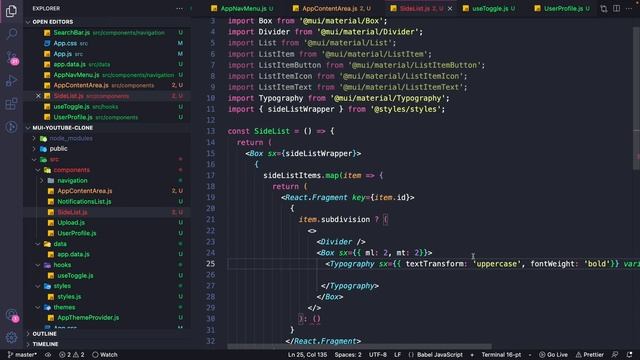This screenshot has width=640, height=360.
Task: Collapse the themes folder
Action: click(x=64, y=307)
